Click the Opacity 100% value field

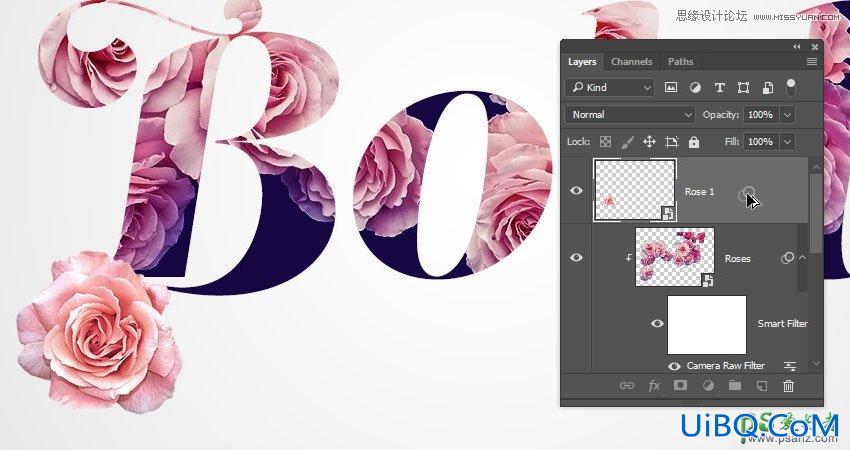(x=761, y=114)
